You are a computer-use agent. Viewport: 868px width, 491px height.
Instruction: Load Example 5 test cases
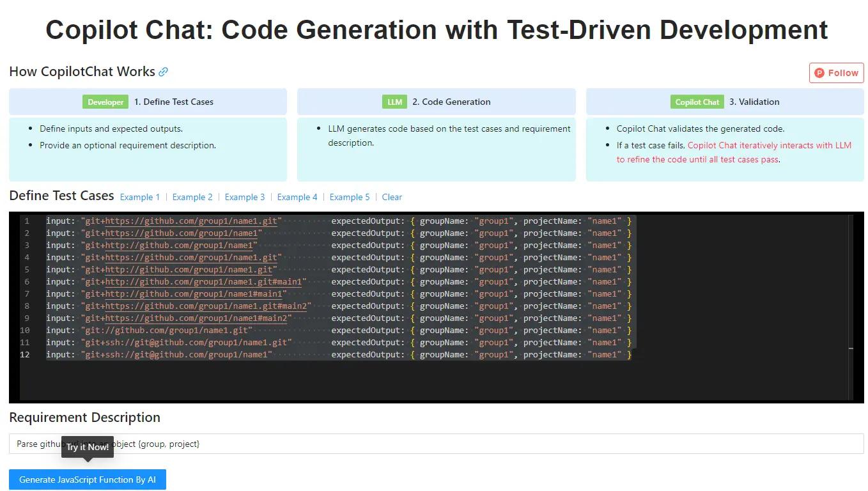coord(350,197)
